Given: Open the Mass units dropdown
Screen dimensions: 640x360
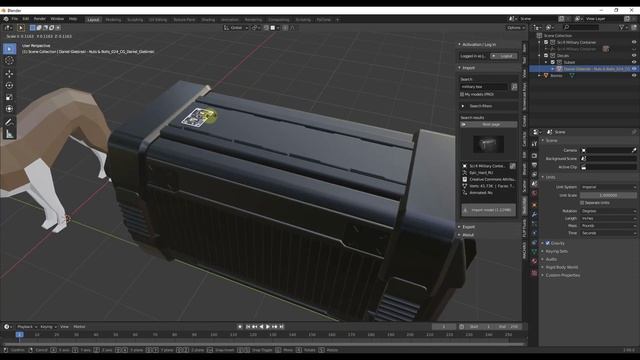Looking at the screenshot, I should click(x=609, y=226).
